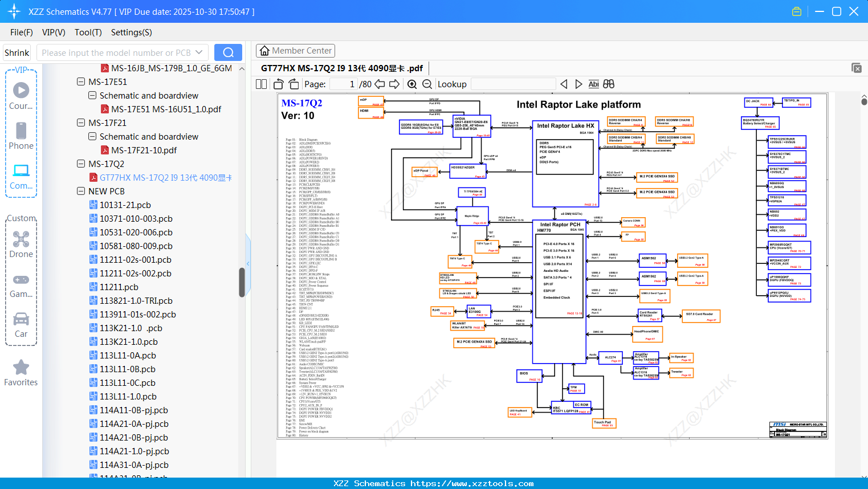Image resolution: width=868 pixels, height=489 pixels.
Task: Collapse the MS-17F21 tree node
Action: [81, 123]
